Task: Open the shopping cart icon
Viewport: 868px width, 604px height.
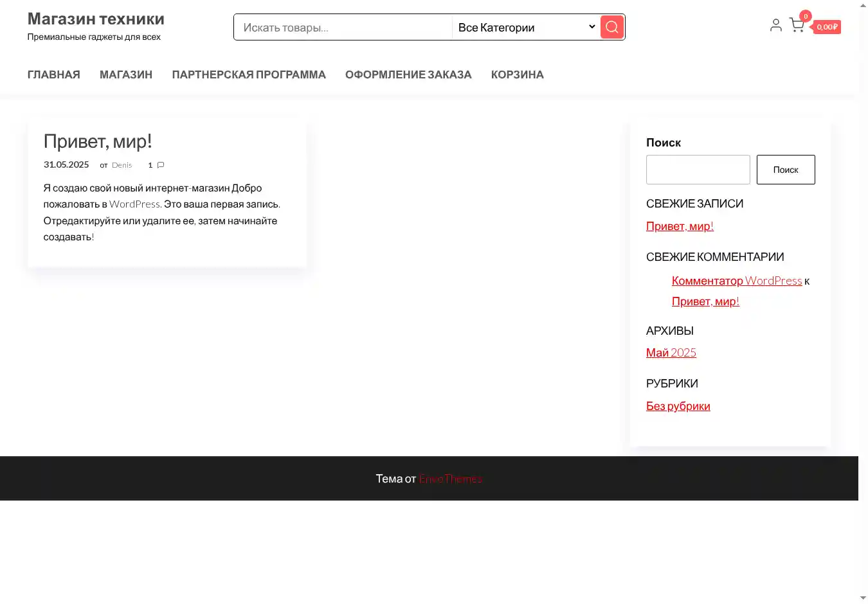Action: [797, 26]
